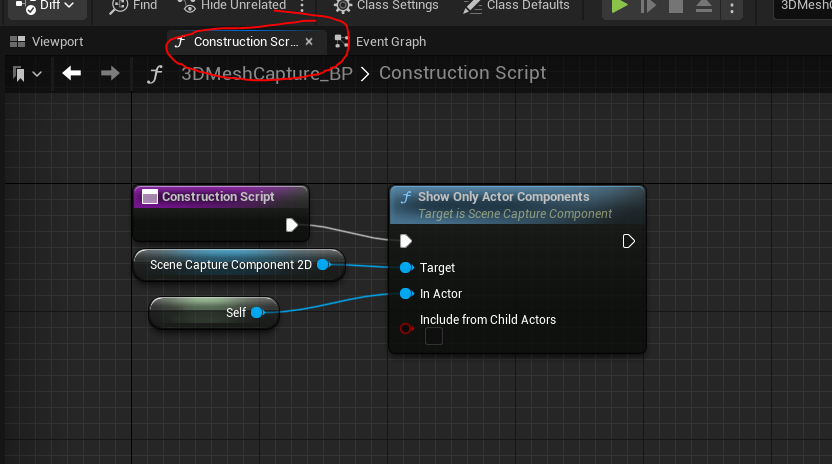Switch to the Event Graph tab
The image size is (832, 464).
click(380, 41)
